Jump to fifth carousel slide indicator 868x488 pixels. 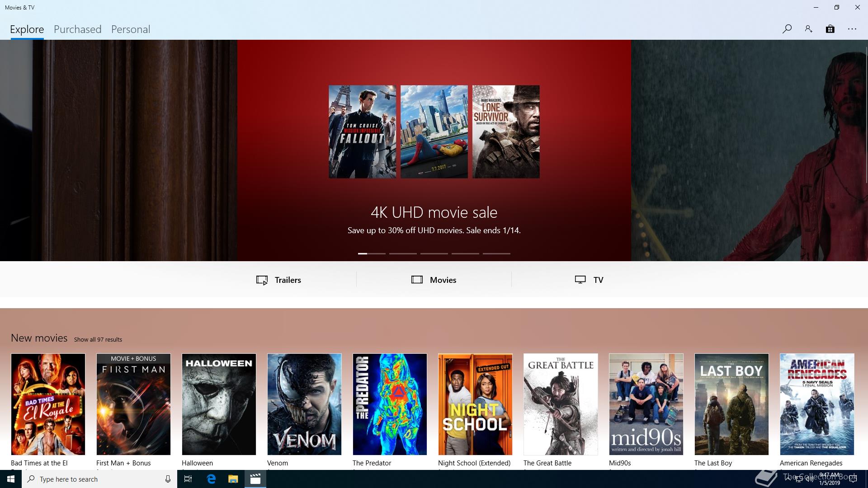coord(496,253)
